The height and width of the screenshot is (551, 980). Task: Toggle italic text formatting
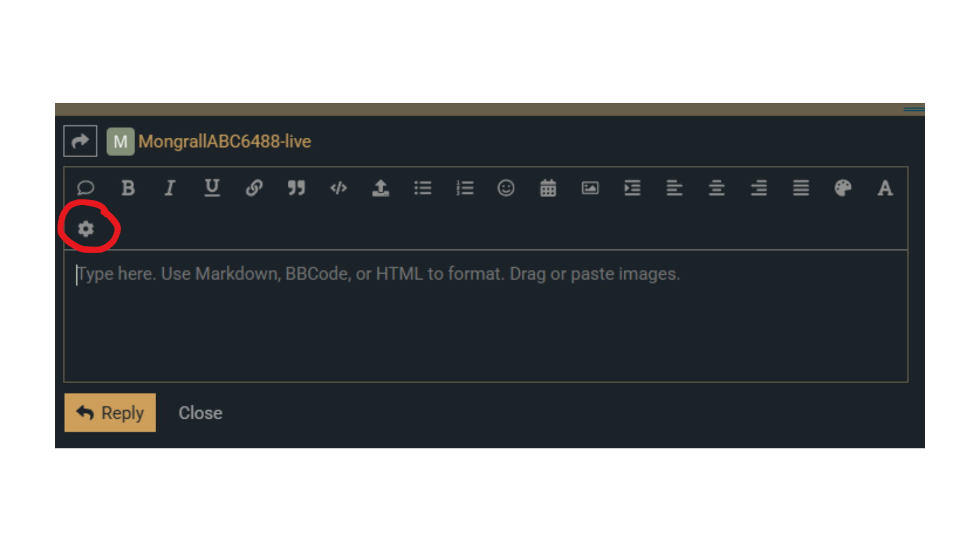[x=170, y=188]
